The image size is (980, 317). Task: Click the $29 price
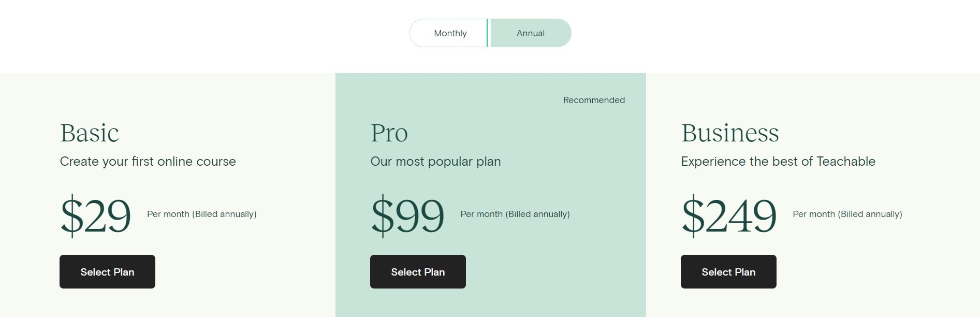[96, 215]
